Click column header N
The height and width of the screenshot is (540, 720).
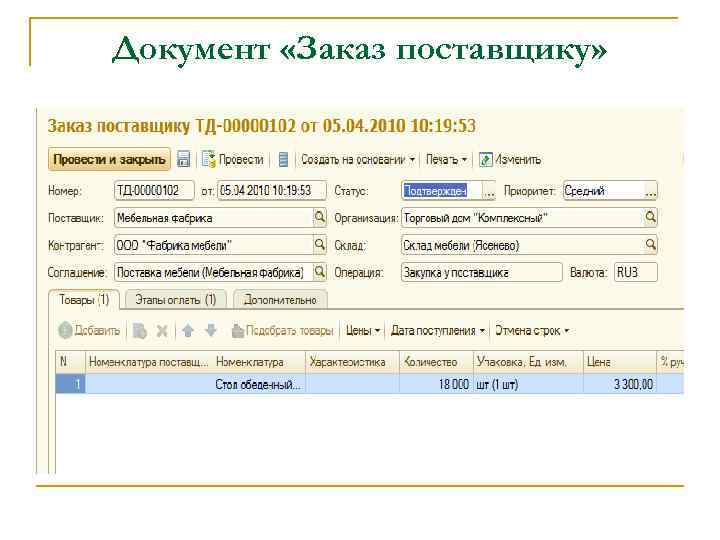(x=70, y=362)
